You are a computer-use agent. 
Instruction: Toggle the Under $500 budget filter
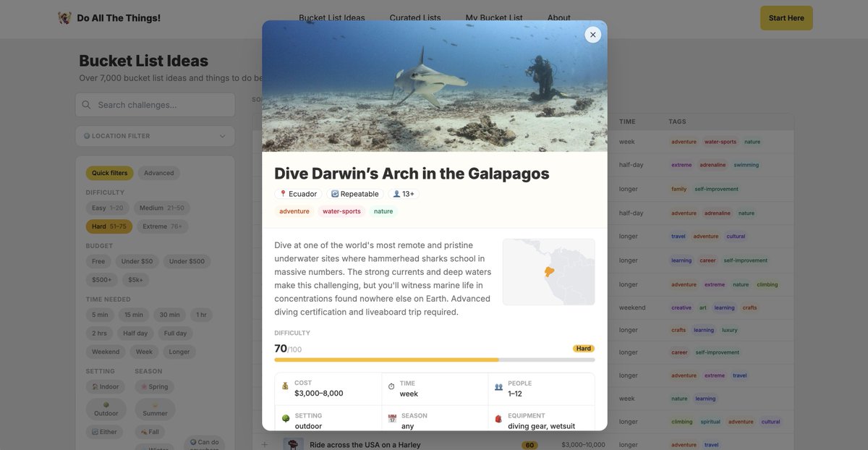187,261
